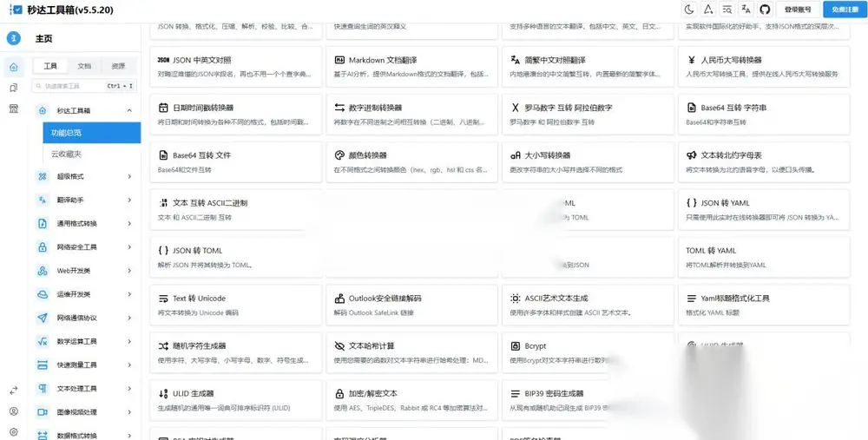The height and width of the screenshot is (440, 868).
Task: Switch to the 文档 tab
Action: pyautogui.click(x=84, y=66)
